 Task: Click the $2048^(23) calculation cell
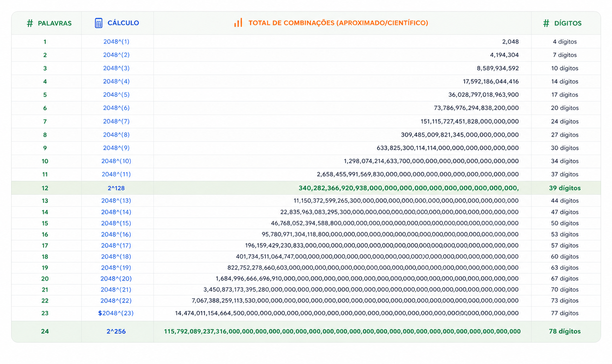pos(116,313)
